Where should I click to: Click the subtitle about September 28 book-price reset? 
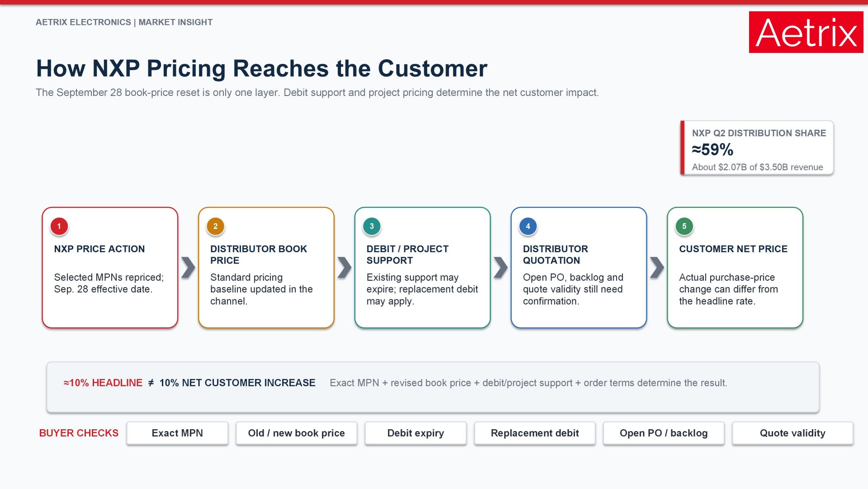coord(317,93)
